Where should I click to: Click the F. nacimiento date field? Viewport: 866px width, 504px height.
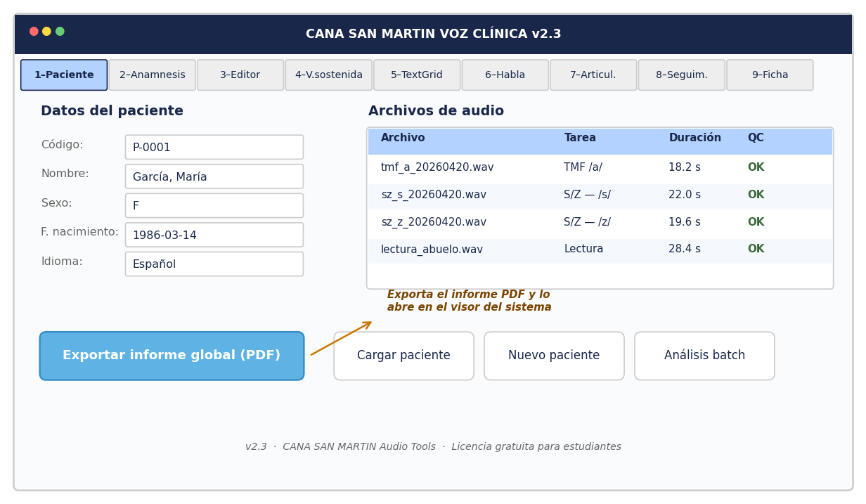(214, 235)
